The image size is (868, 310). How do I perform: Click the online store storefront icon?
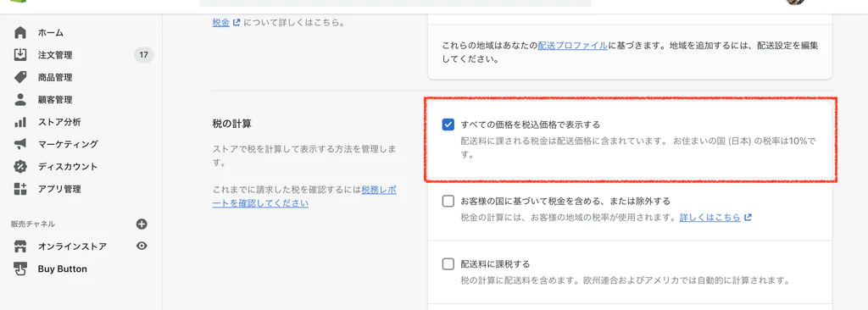20,246
